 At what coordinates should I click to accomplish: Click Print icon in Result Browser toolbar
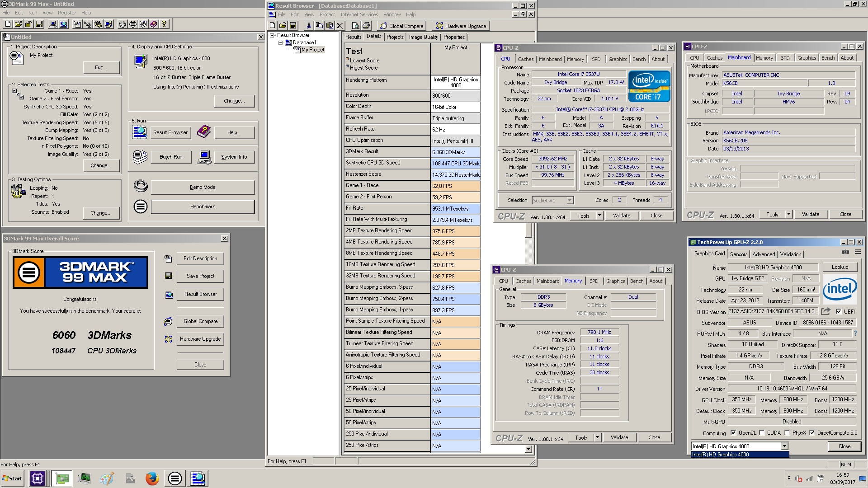[366, 26]
